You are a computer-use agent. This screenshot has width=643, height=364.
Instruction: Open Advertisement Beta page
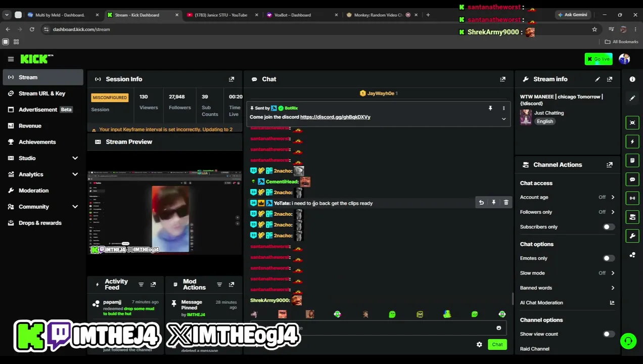43,110
